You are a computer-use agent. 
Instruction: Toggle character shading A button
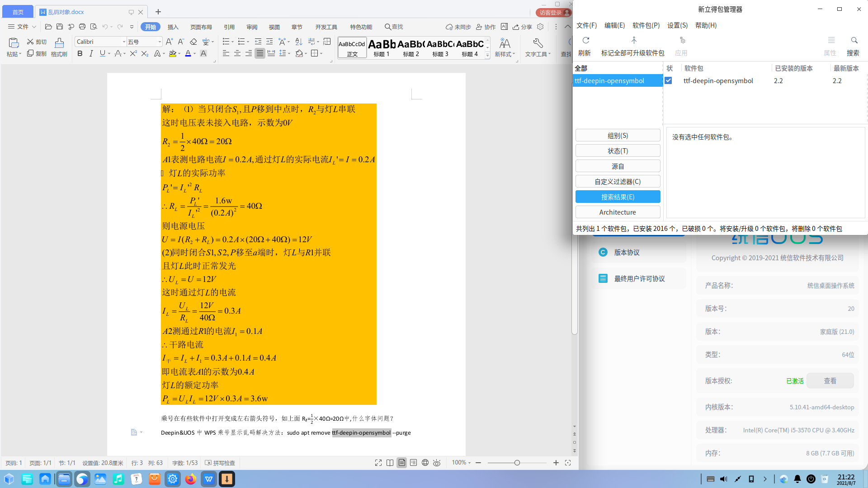(x=203, y=53)
